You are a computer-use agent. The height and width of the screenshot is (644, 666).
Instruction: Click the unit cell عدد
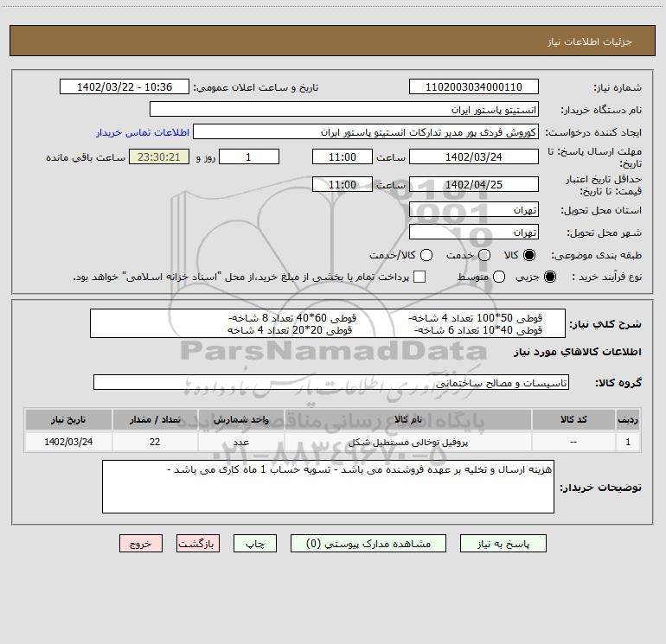point(241,442)
